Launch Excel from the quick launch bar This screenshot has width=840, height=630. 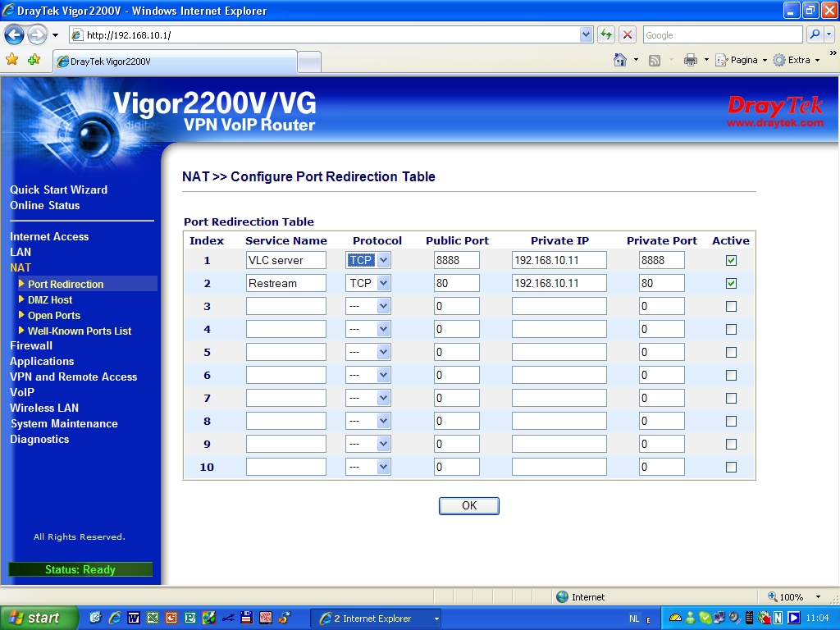153,618
